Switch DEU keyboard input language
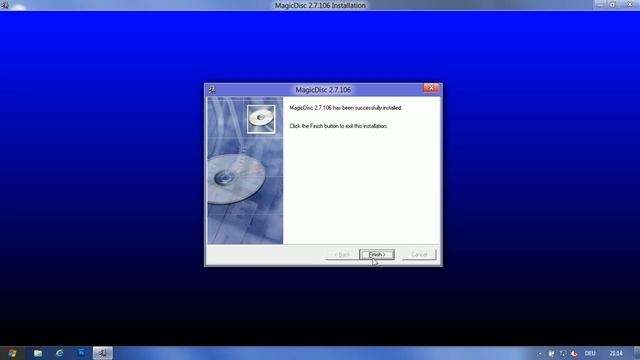 click(x=590, y=353)
